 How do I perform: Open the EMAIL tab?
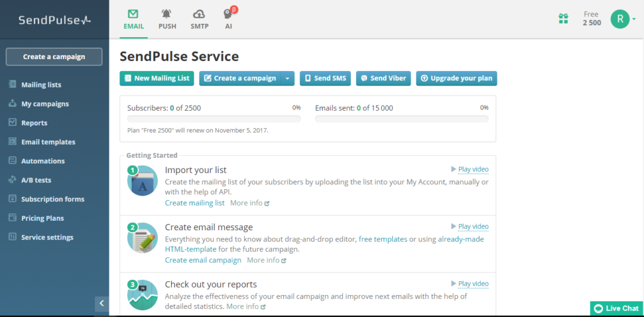click(x=133, y=19)
